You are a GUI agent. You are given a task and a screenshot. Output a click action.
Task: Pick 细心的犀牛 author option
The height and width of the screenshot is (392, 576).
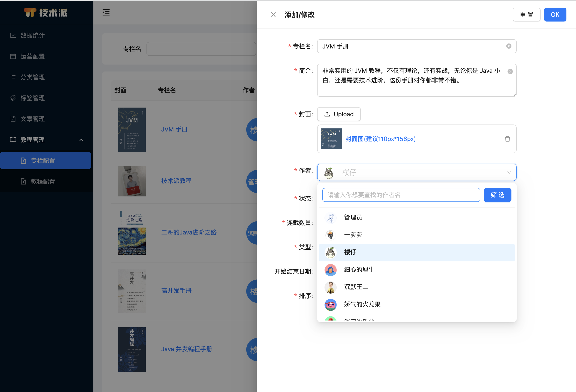[x=359, y=270]
